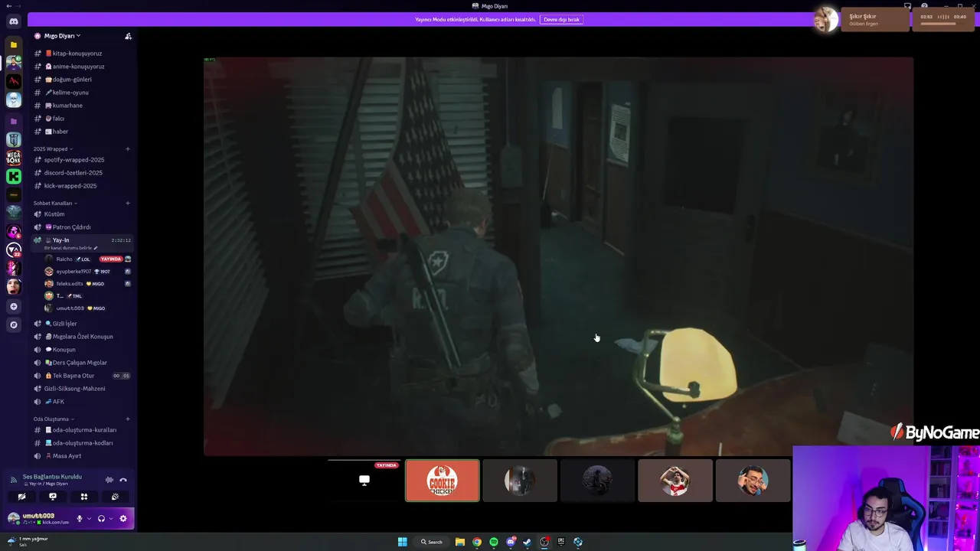Click Add a Server plus icon

[14, 306]
